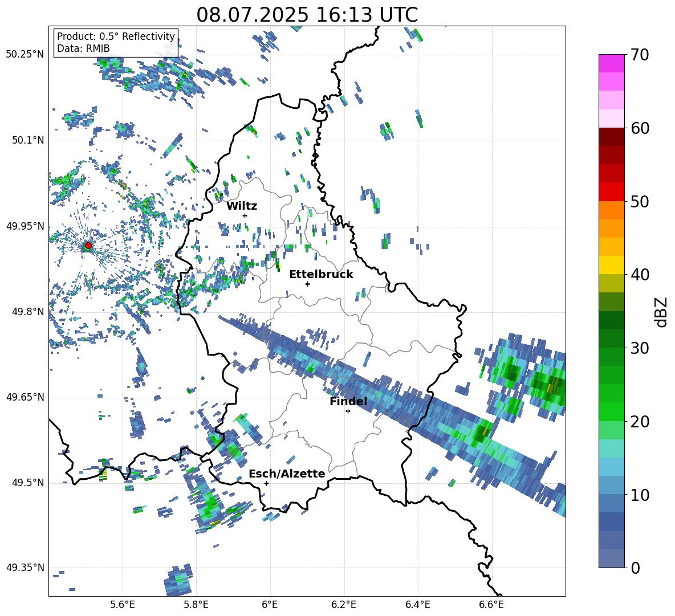Click the 6.6°E longitude label

491,605
